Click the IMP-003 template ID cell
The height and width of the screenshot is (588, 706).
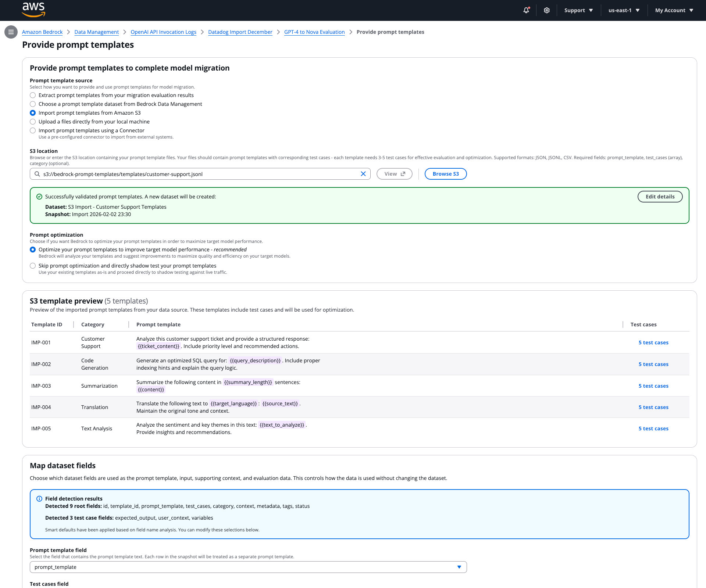41,386
